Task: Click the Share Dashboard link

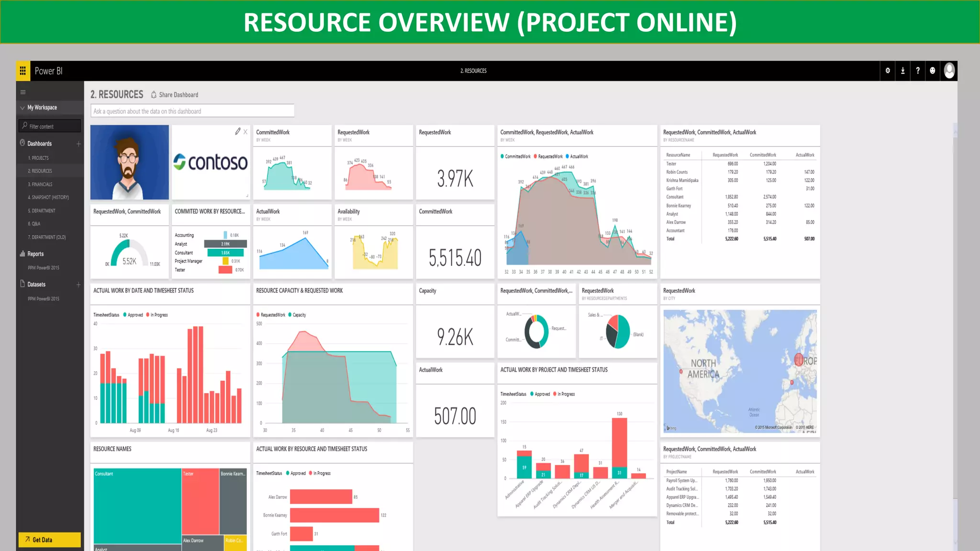Action: click(178, 95)
